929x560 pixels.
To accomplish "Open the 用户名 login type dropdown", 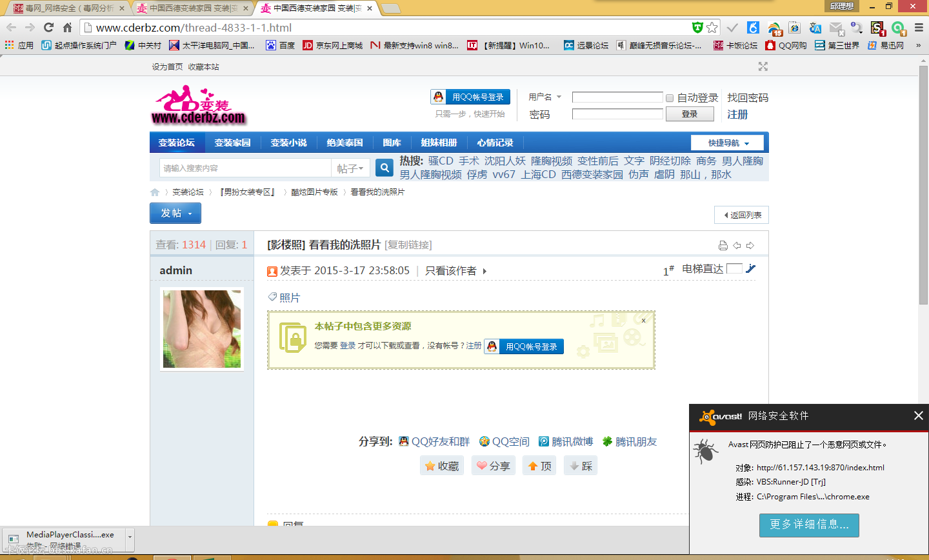I will pos(545,97).
